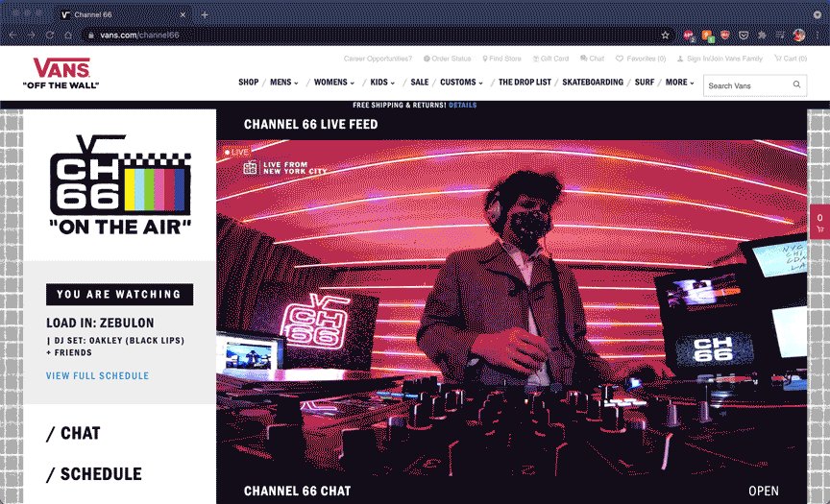Screen dimensions: 830x504
Task: Check Order Status link
Action: tap(447, 59)
